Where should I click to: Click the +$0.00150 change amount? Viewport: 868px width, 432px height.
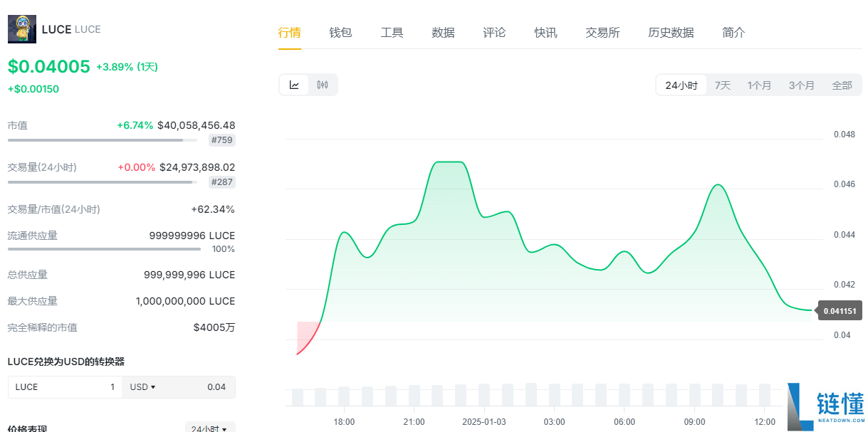pyautogui.click(x=33, y=89)
